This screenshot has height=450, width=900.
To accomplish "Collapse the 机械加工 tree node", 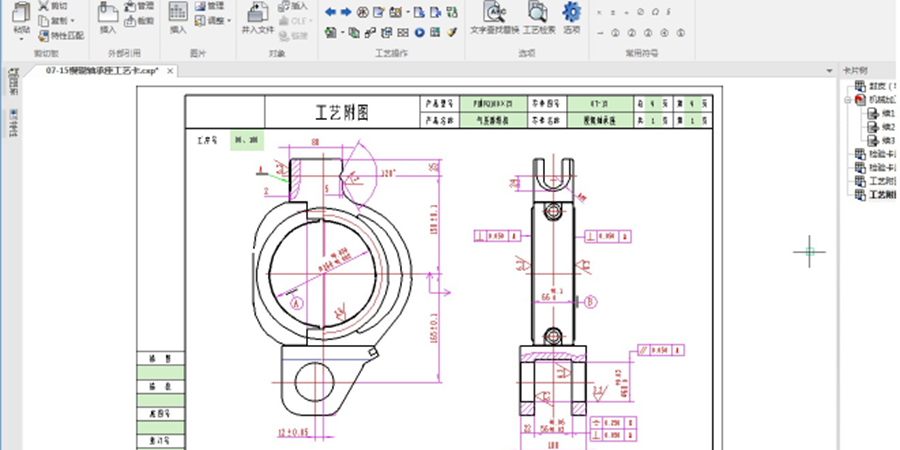I will click(x=847, y=100).
